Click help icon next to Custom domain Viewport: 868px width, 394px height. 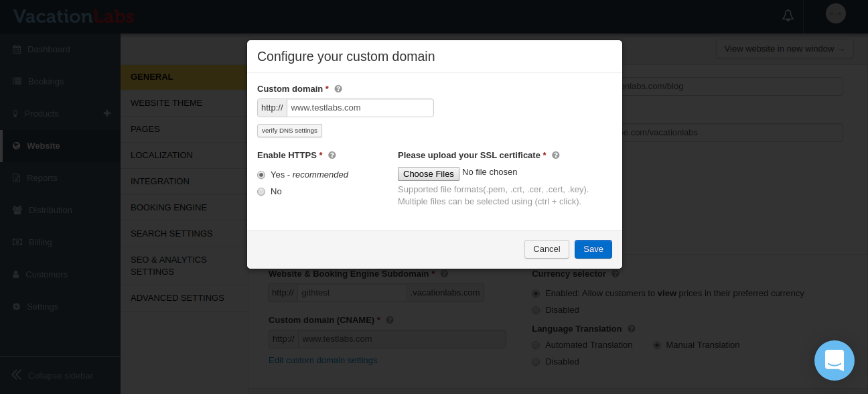(x=338, y=89)
